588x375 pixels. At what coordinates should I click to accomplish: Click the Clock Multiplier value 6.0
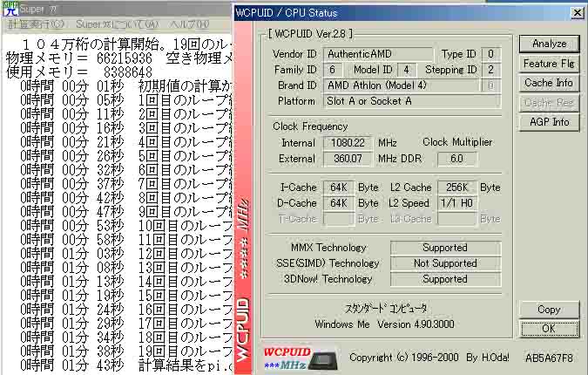(457, 159)
